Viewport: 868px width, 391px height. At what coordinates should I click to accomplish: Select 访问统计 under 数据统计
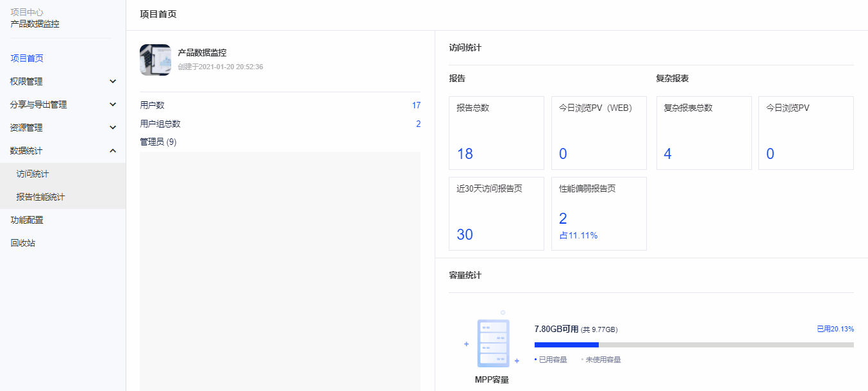pos(33,173)
